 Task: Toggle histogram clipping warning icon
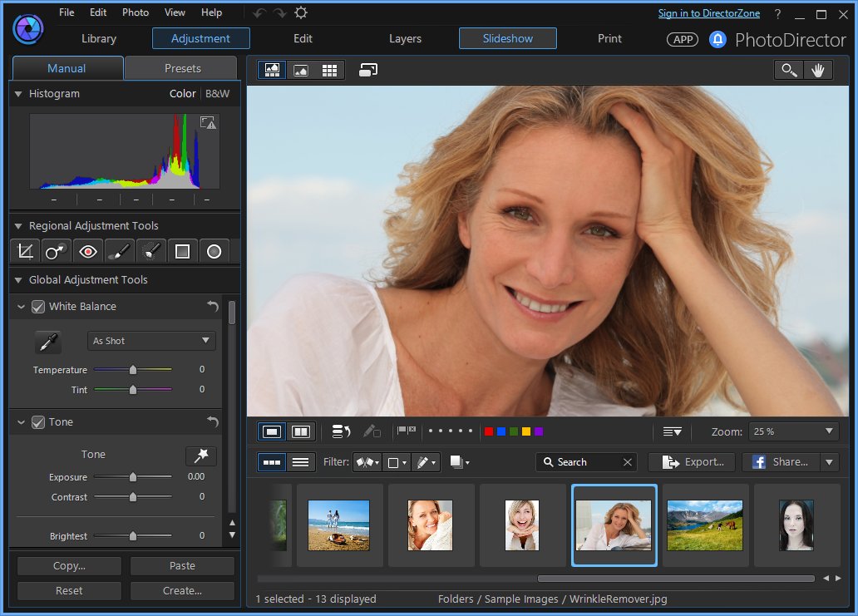(208, 122)
